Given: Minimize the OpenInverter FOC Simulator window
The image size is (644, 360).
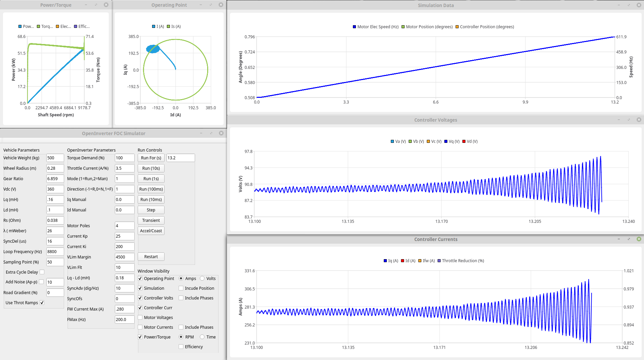Looking at the screenshot, I should click(x=201, y=133).
